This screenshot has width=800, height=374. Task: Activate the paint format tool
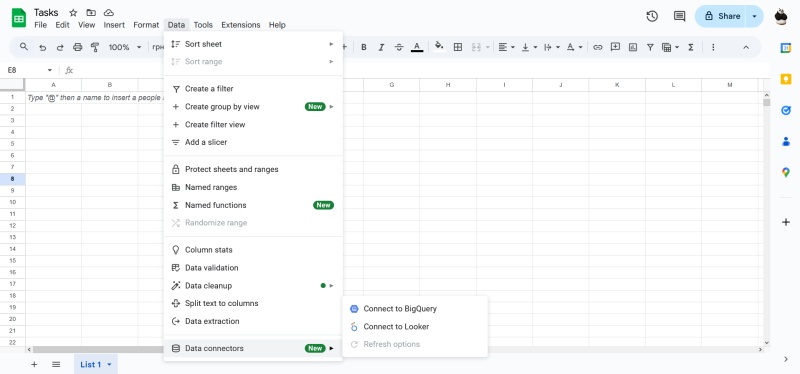[x=95, y=47]
